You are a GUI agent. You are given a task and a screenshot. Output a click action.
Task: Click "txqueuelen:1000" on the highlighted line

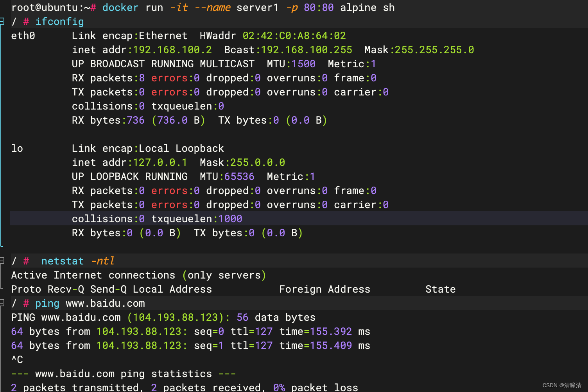(197, 219)
